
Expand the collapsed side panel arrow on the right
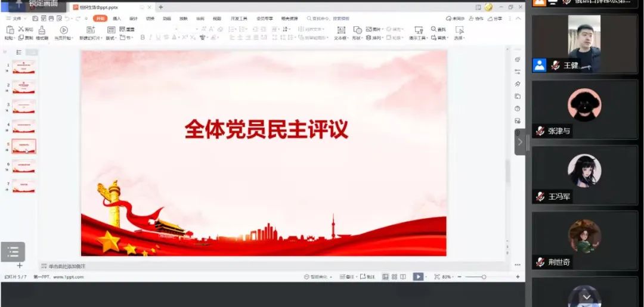[519, 142]
